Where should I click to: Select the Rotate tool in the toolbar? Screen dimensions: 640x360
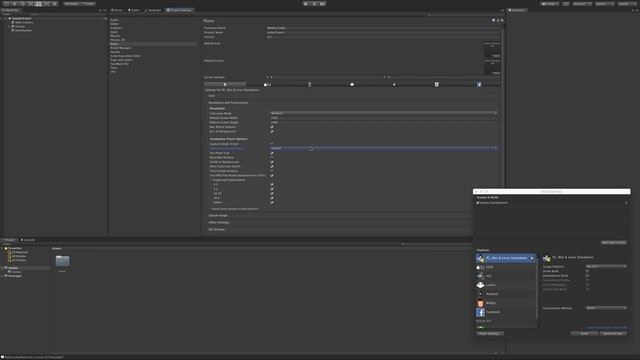(x=22, y=4)
